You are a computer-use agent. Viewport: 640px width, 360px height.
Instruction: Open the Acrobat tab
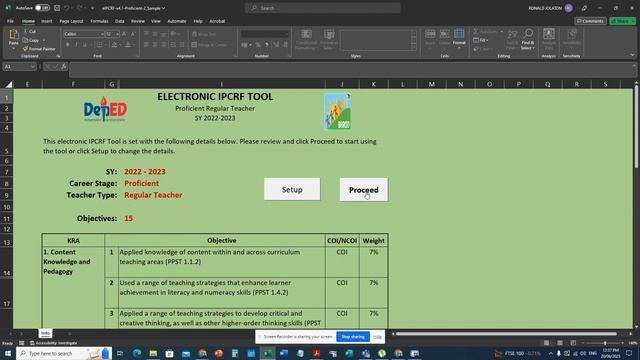[217, 21]
